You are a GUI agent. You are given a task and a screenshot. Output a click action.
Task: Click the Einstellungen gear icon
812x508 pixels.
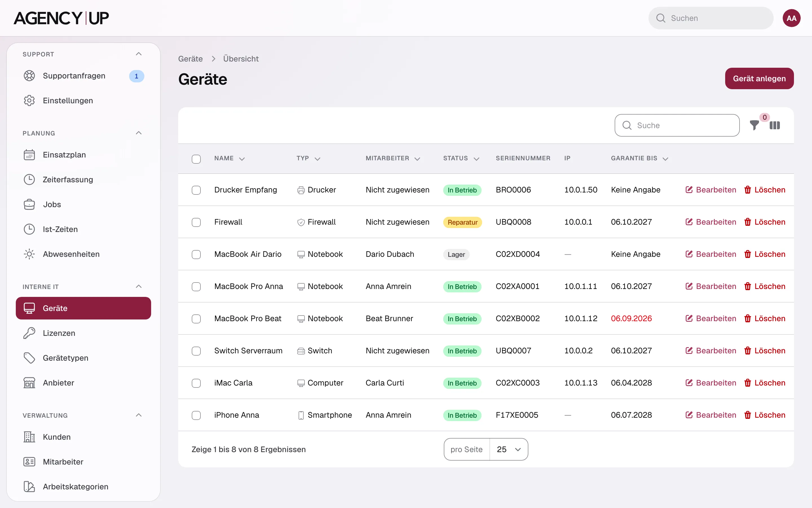pos(29,100)
